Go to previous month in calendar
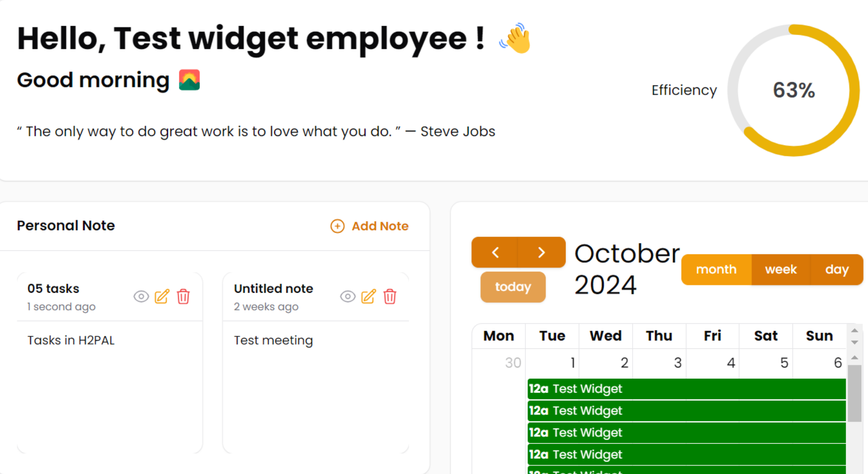868x474 pixels. click(x=495, y=252)
